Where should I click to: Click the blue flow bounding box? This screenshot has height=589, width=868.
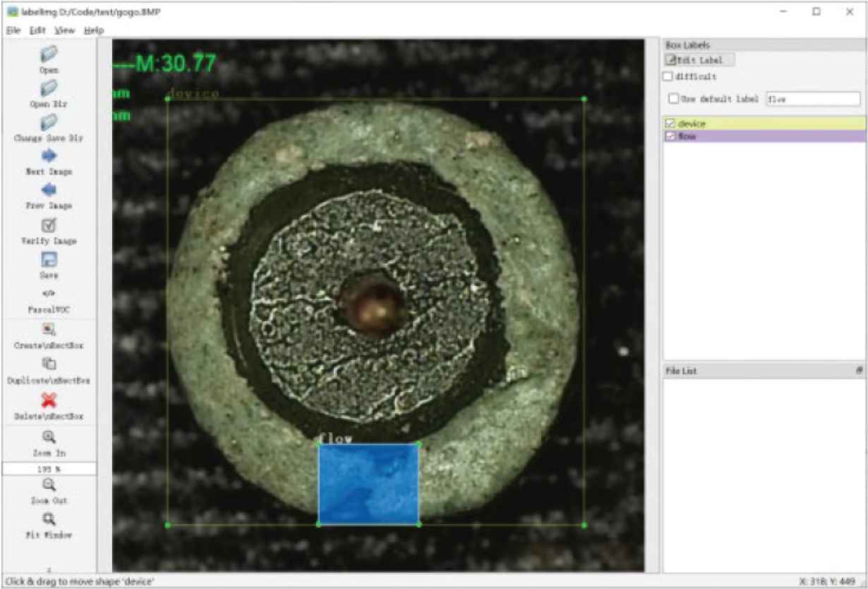(x=368, y=484)
